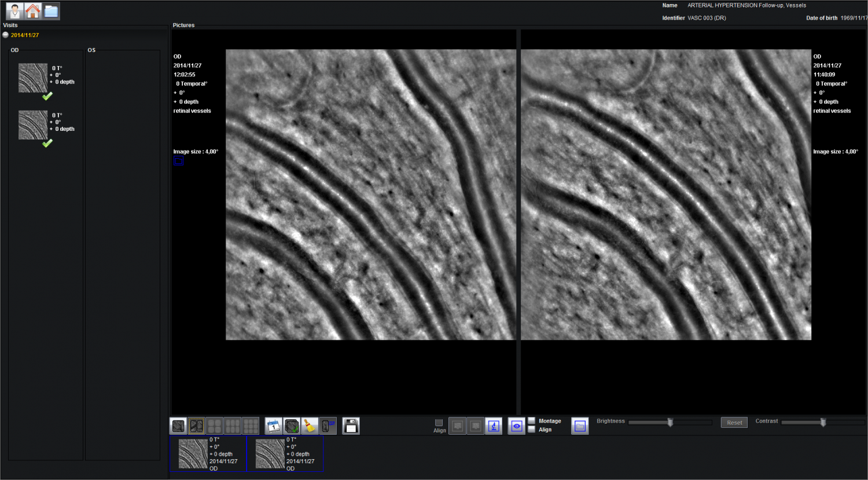868x480 pixels.
Task: Click the eye review icon
Action: click(516, 426)
